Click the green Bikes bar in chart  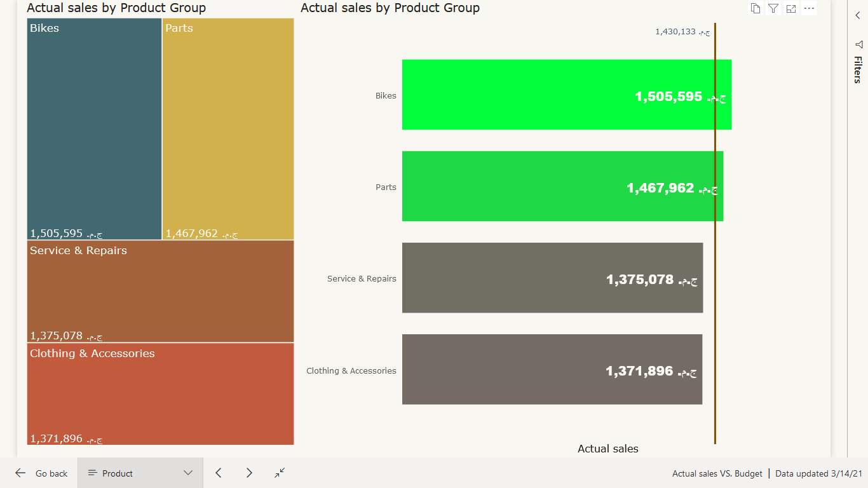[567, 95]
